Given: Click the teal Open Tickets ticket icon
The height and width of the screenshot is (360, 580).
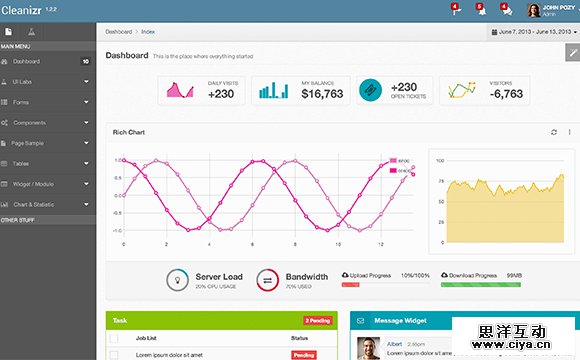Looking at the screenshot, I should 370,90.
